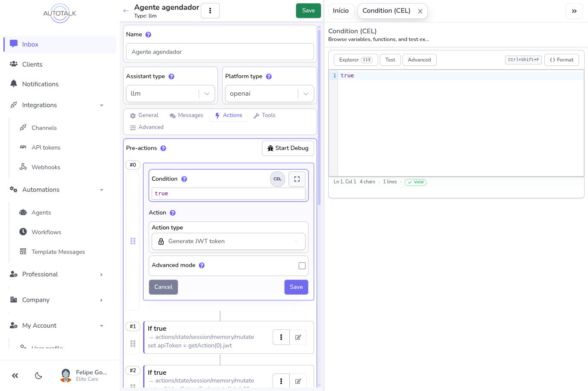This screenshot has height=391, width=588.
Task: Open the Channels integration icon
Action: click(x=24, y=127)
